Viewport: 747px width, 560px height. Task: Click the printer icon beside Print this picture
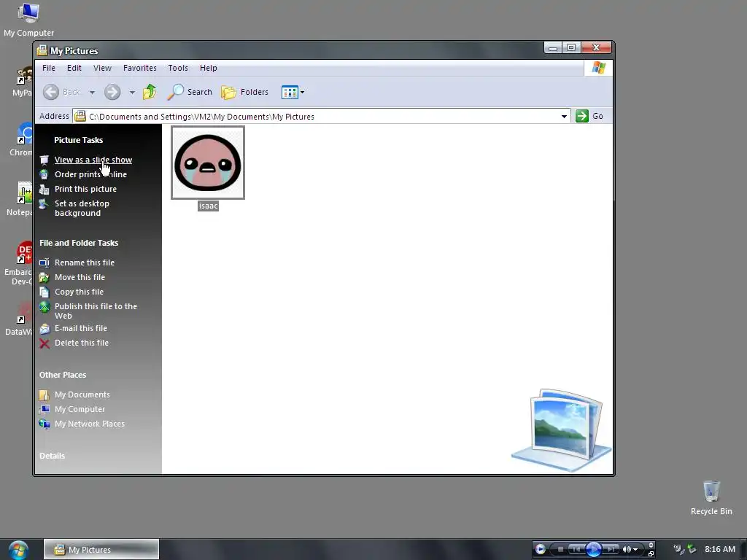click(x=44, y=190)
